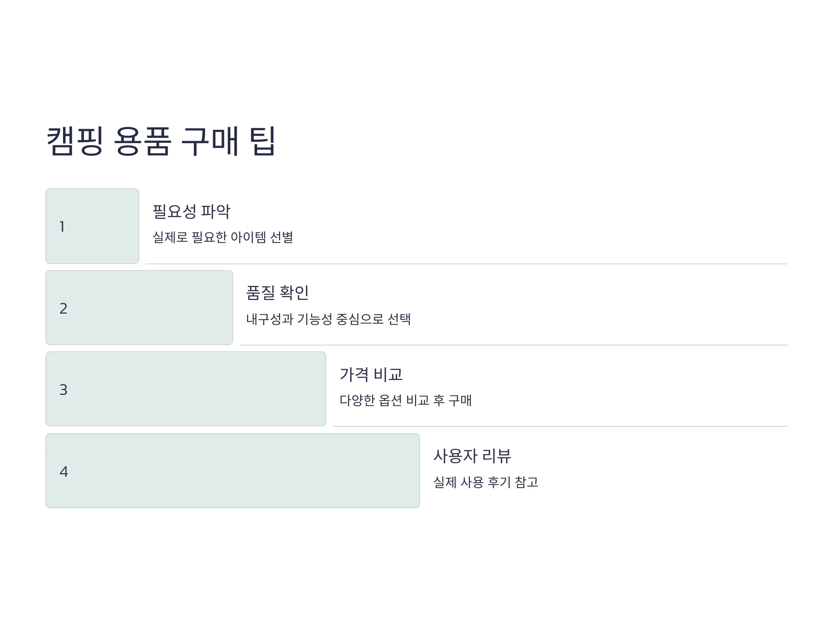Select the text 다양한 옵션 비교 후 구매
The image size is (840, 630).
click(x=406, y=400)
